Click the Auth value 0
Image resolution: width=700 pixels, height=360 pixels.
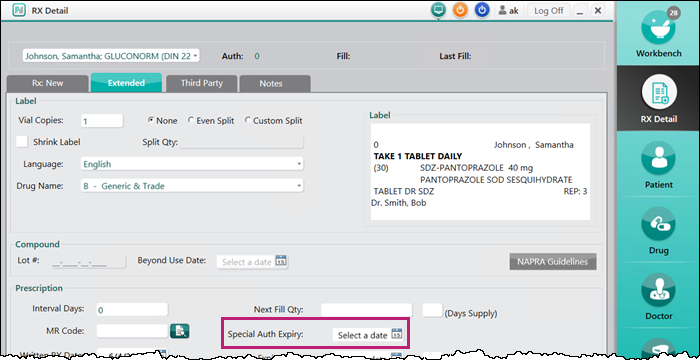(257, 56)
